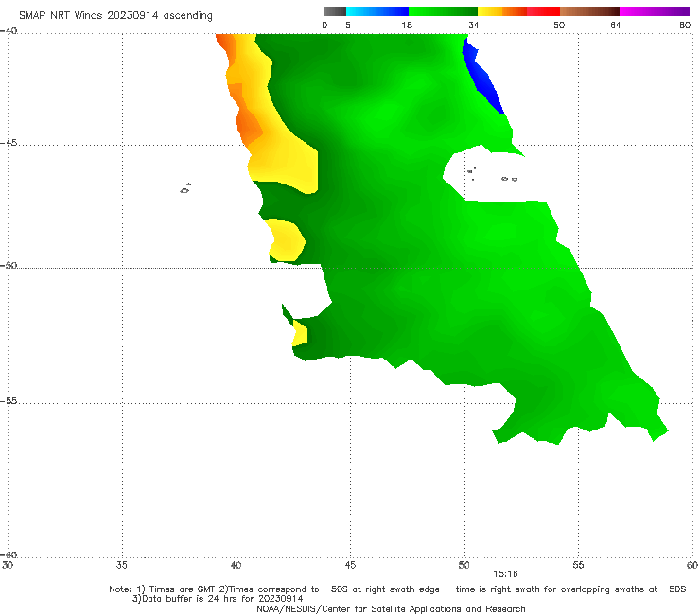The width and height of the screenshot is (700, 615).
Task: Click the island outline near longitude 38
Action: [x=185, y=188]
